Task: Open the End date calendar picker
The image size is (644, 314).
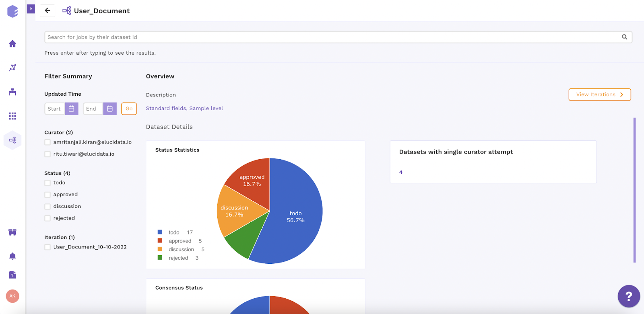Action: (110, 109)
